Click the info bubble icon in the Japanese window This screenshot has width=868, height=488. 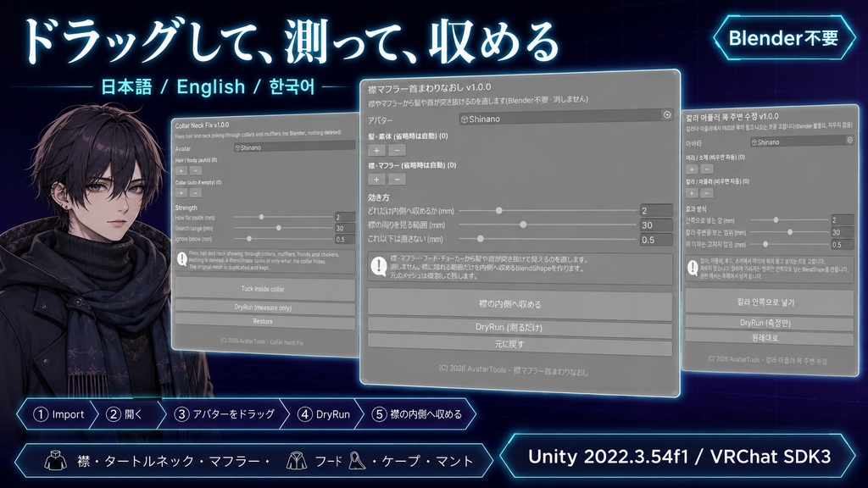pyautogui.click(x=379, y=267)
